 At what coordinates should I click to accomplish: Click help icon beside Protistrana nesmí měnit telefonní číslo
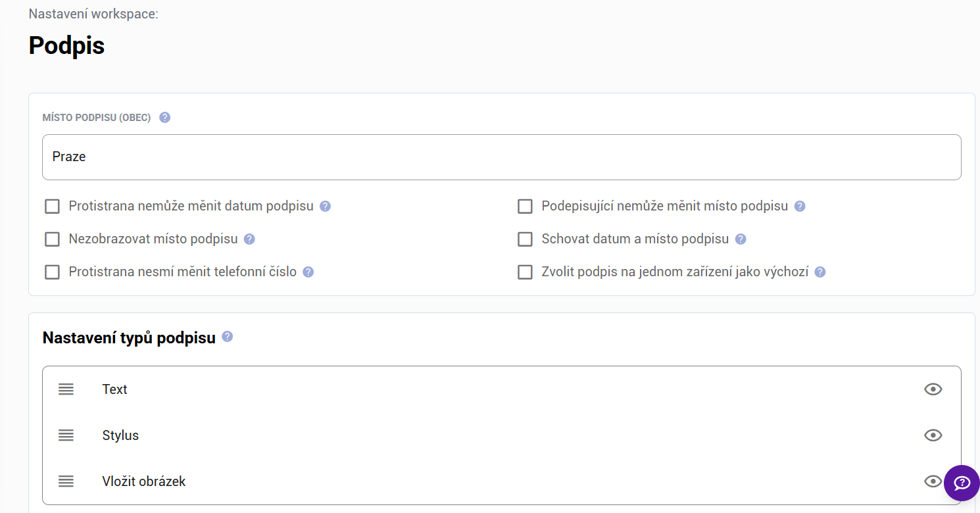pos(308,272)
